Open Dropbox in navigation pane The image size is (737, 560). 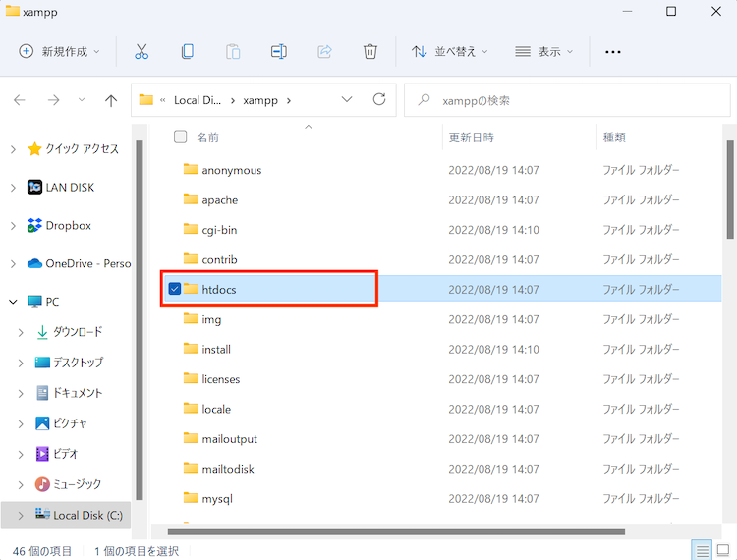59,226
